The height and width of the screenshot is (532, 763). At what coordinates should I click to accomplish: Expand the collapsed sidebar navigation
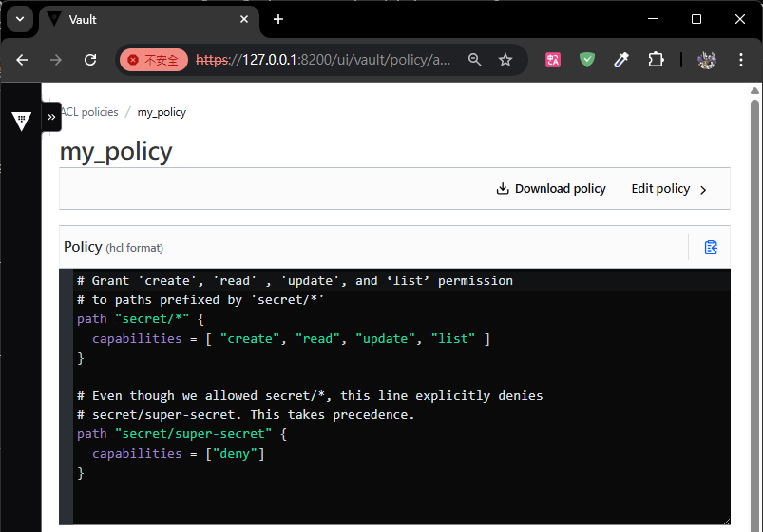pos(51,117)
